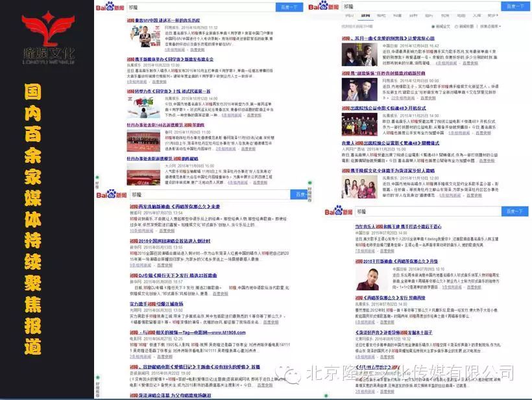
Task: Open headline 菏泽演唱会落幕 为父母
Action: pyautogui.click(x=171, y=395)
